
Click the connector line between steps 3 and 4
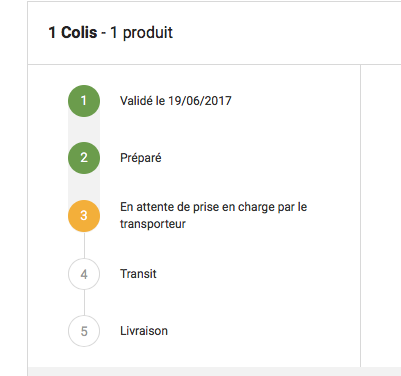84,245
